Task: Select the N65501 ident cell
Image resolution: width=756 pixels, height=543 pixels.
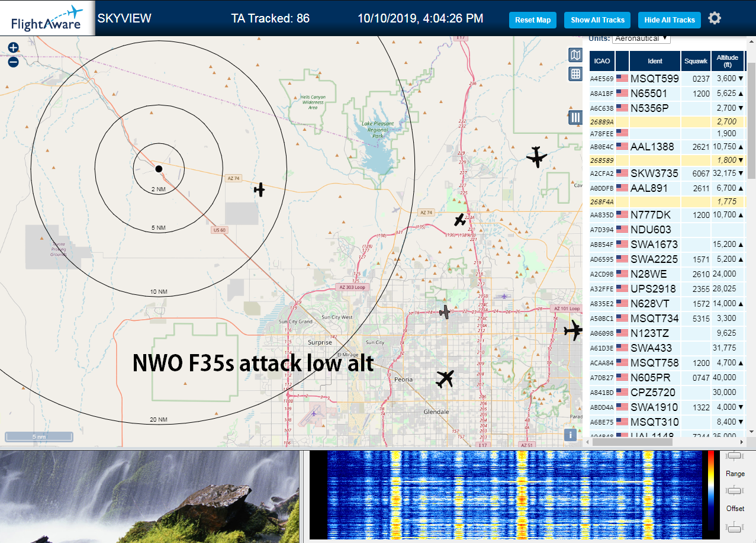Action: pos(655,93)
